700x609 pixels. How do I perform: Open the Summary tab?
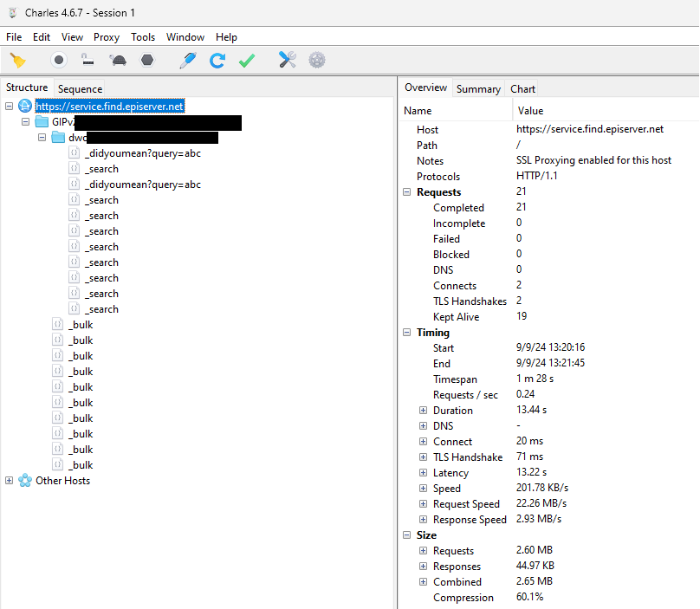coord(478,88)
